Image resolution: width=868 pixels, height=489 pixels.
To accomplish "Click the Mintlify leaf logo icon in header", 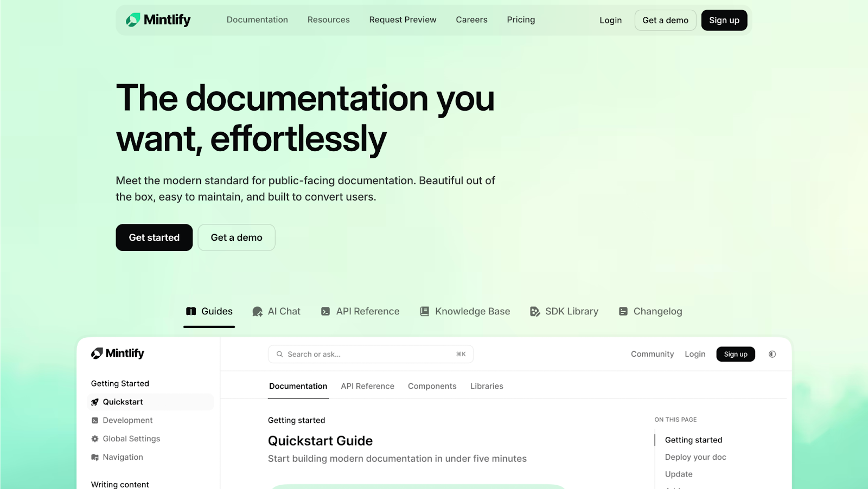I will coord(133,20).
